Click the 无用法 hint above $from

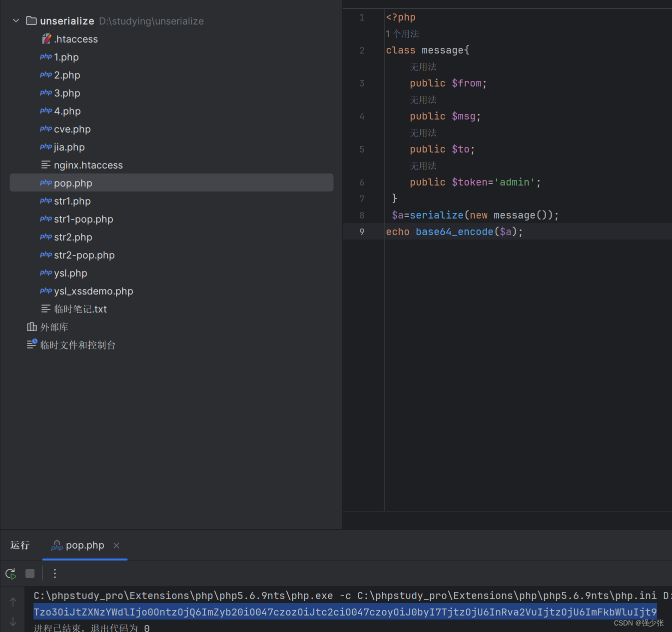point(423,67)
